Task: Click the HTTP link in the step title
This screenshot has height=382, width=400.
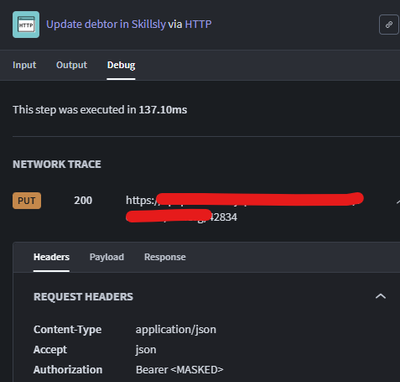Action: [198, 24]
